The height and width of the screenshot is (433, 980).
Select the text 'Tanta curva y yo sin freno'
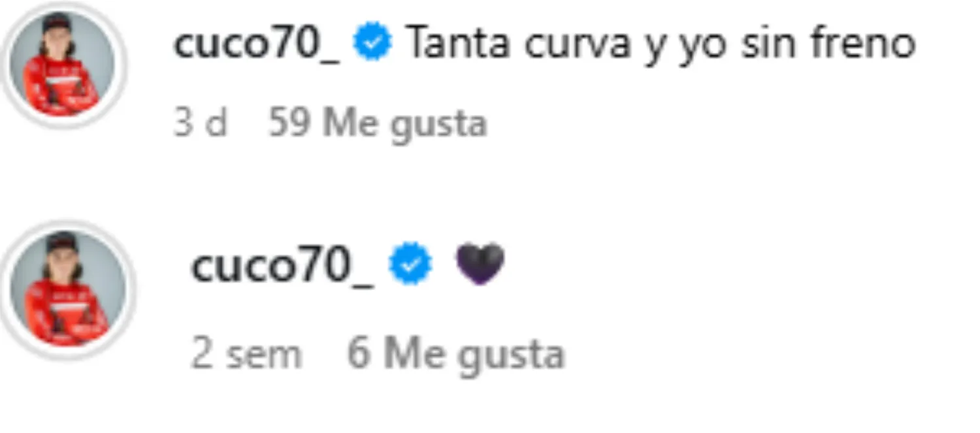coord(661,44)
